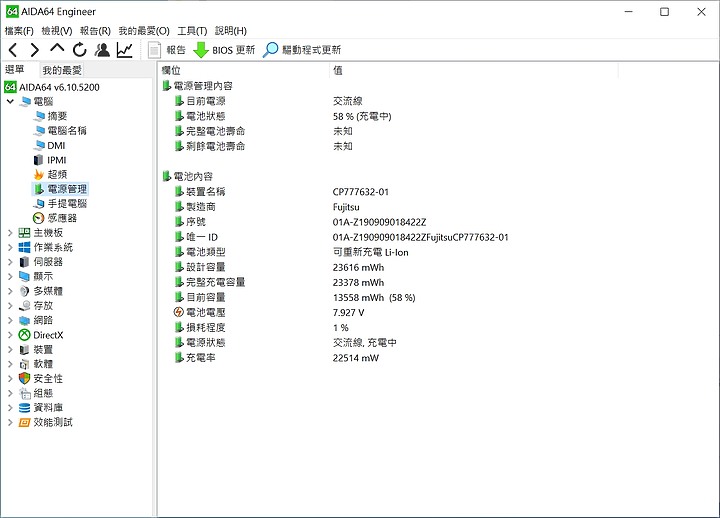Viewport: 720px width, 518px height.
Task: Expand the 多媒體 tree node
Action: 10,291
